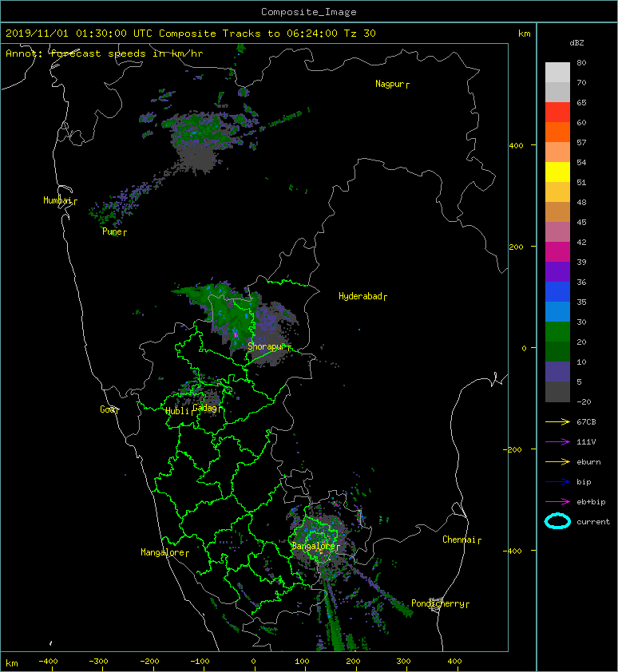Click the 0 tick on the horizontal axis
The image size is (618, 672).
(x=253, y=662)
